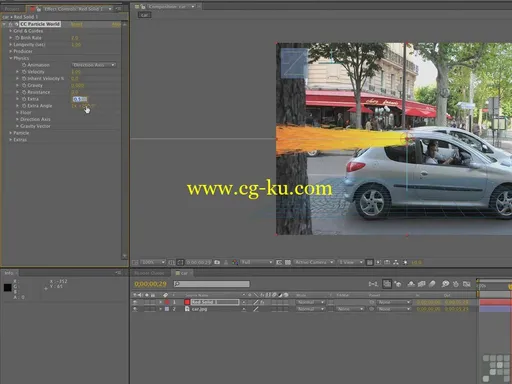Open the magnification ratio 100% dropdown
Screen dimensions: 512x384
tap(153, 263)
